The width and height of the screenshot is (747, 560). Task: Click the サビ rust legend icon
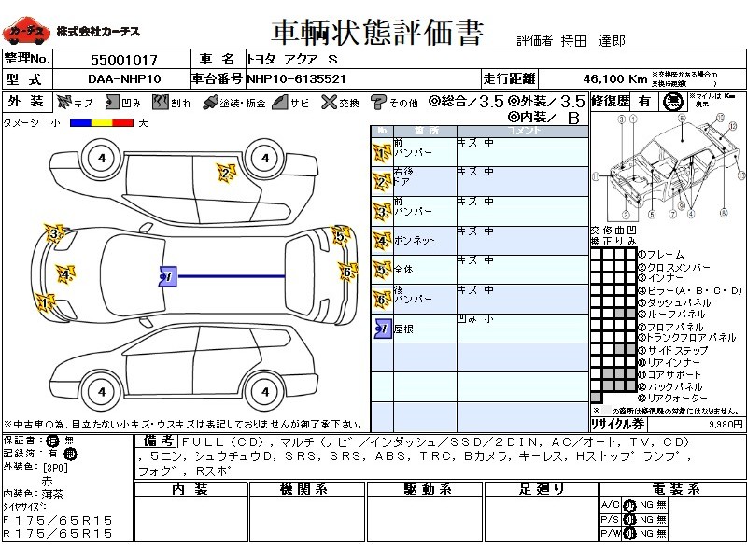click(x=279, y=102)
